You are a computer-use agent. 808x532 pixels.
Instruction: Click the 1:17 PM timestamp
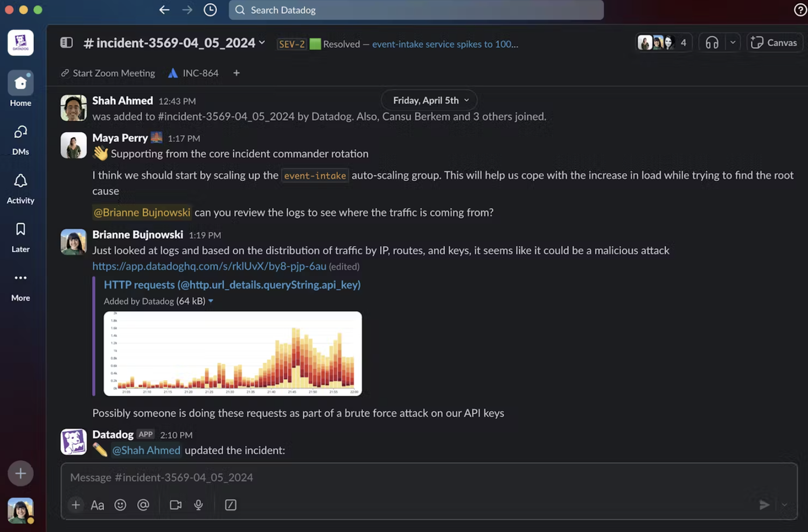(184, 138)
